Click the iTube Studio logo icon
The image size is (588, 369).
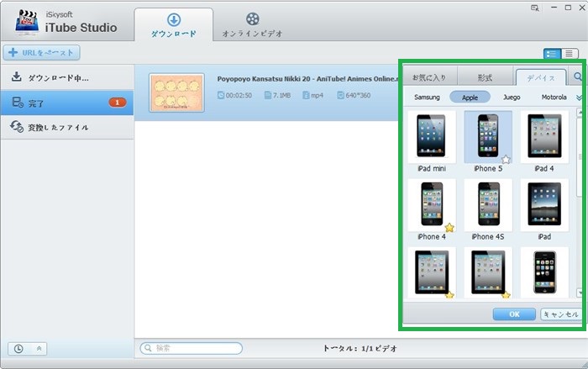pos(27,22)
